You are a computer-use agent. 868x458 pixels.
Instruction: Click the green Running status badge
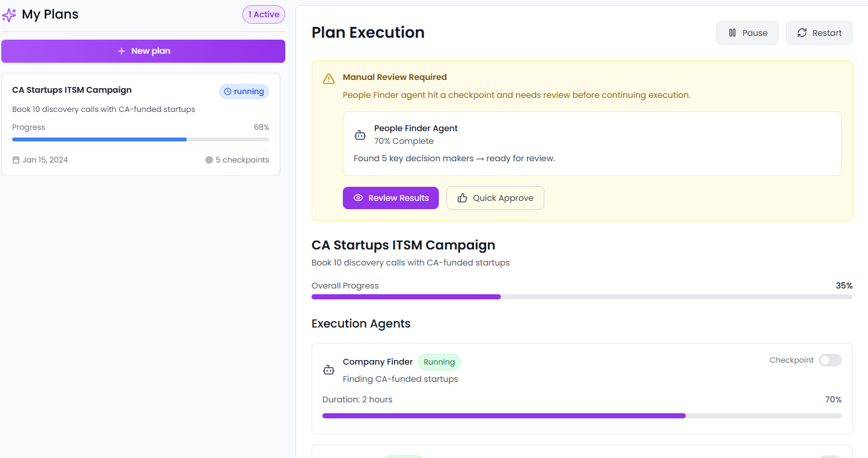pos(439,362)
